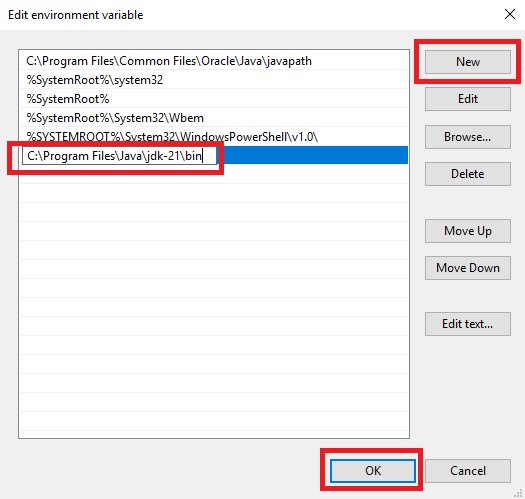Select the %SystemRoot%\system32 entry
The image size is (525, 499).
pyautogui.click(x=214, y=80)
